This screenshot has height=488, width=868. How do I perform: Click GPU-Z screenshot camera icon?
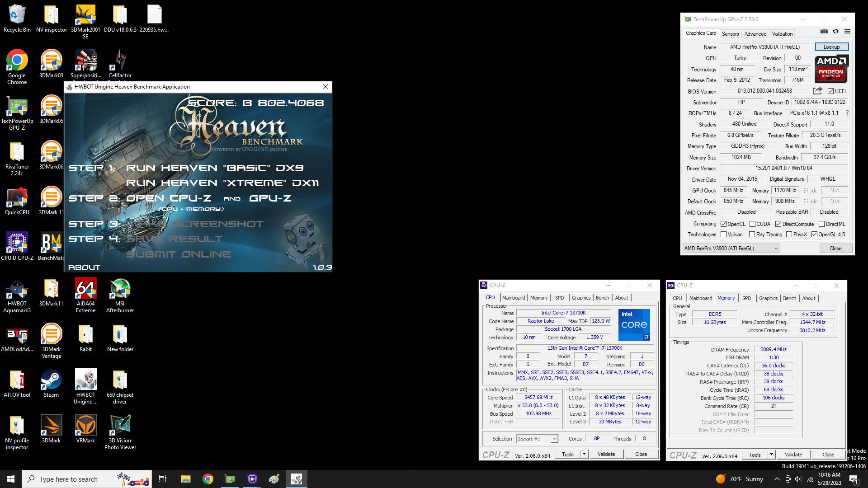[x=824, y=32]
